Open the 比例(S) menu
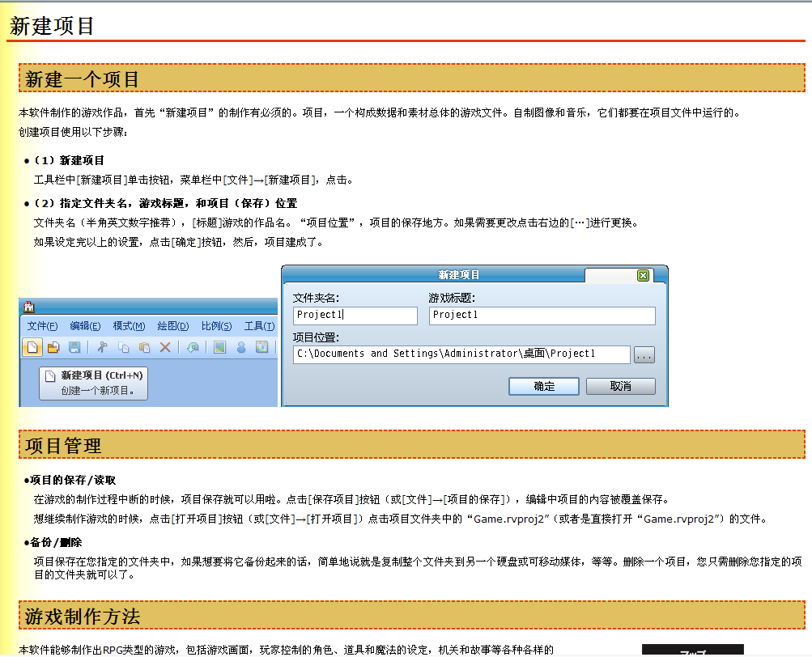Viewport: 812px width, 657px height. (216, 326)
